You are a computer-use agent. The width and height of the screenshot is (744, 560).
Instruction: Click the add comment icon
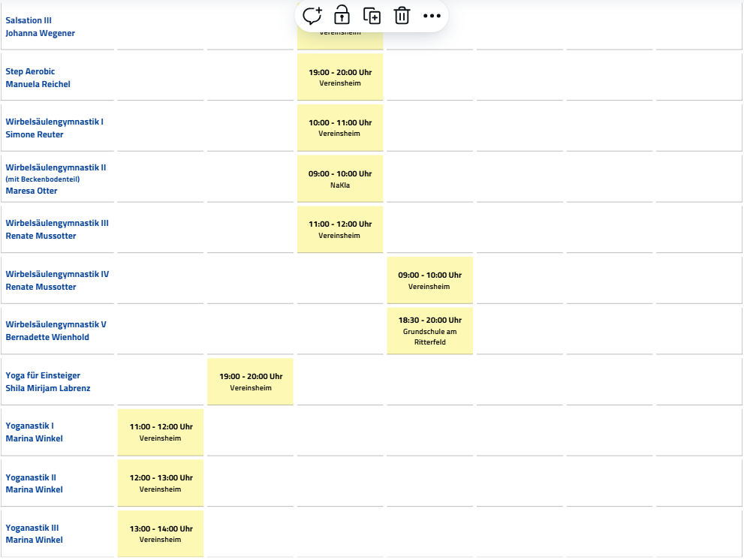coord(312,16)
